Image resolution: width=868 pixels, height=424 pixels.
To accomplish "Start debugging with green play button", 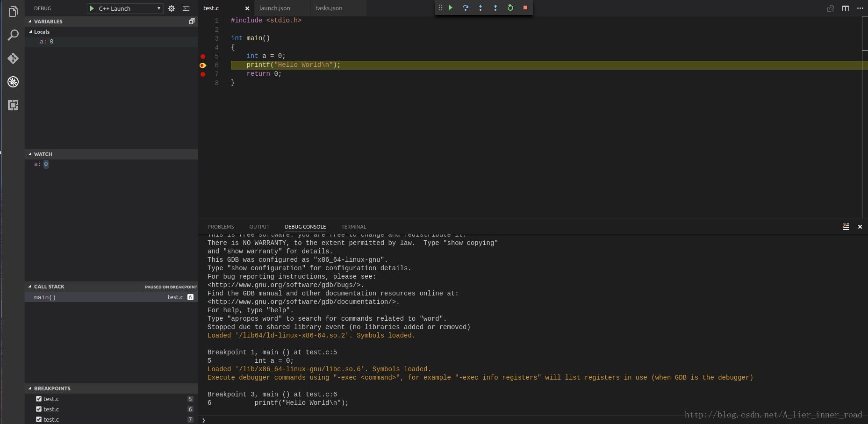I will pos(92,8).
